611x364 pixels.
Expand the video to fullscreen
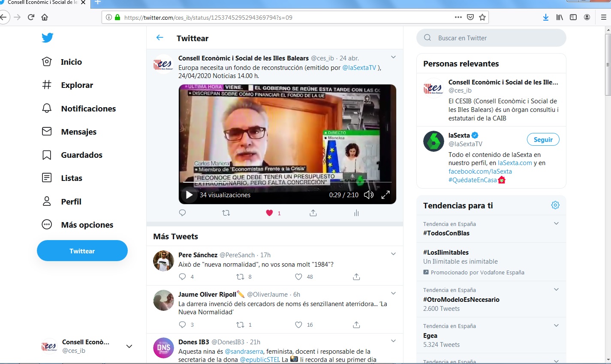(x=385, y=195)
